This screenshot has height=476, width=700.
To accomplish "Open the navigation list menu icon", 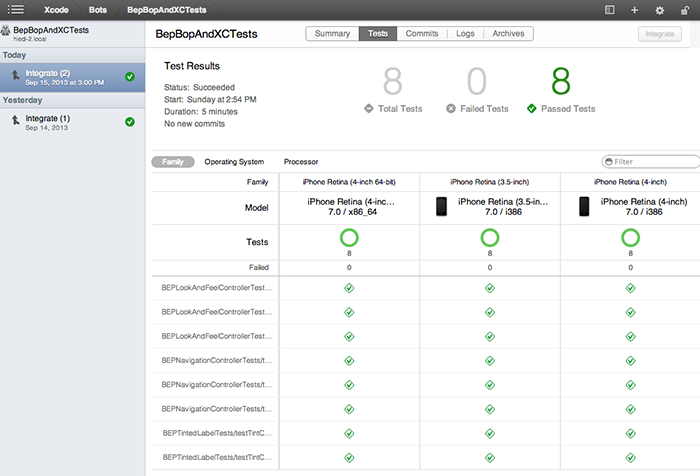I will [16, 9].
